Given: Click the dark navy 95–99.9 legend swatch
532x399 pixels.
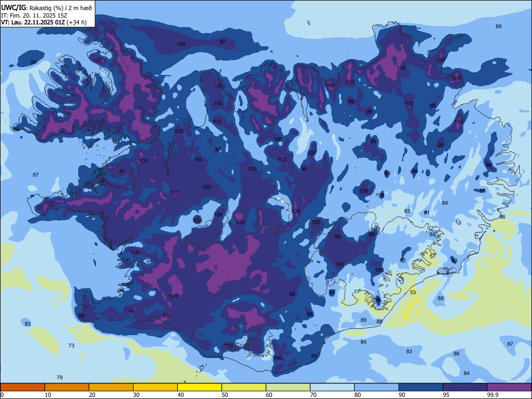Looking at the screenshot, I should click(465, 387).
